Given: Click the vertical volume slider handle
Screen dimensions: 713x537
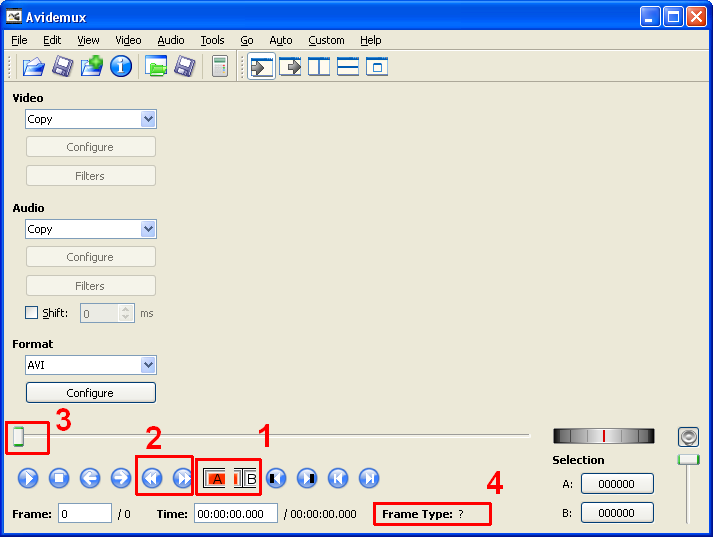Looking at the screenshot, I should 688,460.
